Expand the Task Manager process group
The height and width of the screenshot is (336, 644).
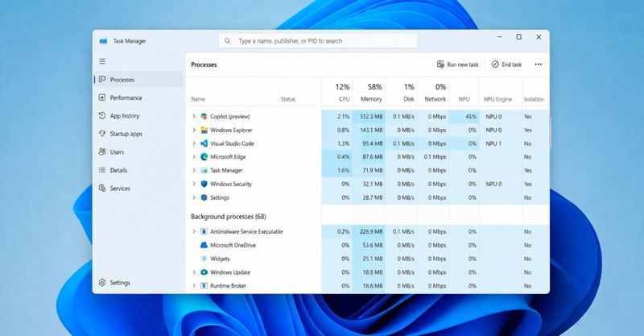tap(194, 170)
